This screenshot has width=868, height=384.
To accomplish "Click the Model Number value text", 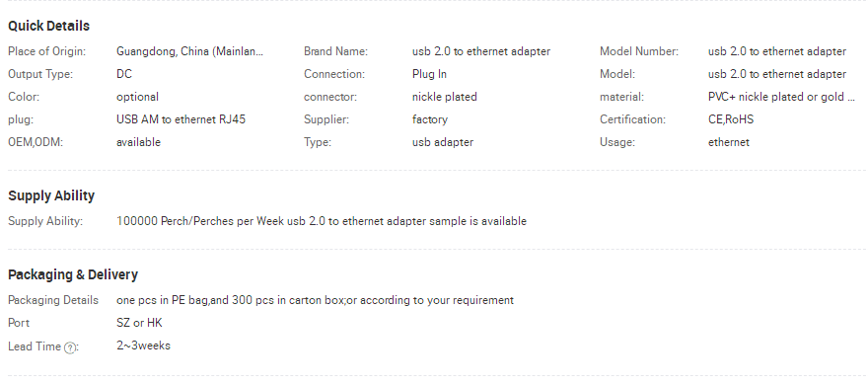I will tap(776, 51).
